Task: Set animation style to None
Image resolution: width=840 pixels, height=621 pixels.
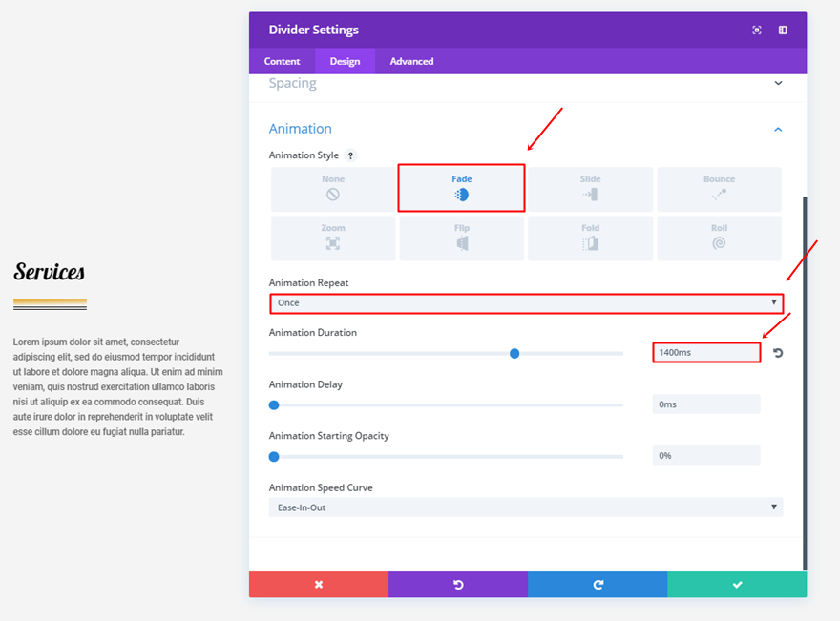Action: (x=333, y=188)
